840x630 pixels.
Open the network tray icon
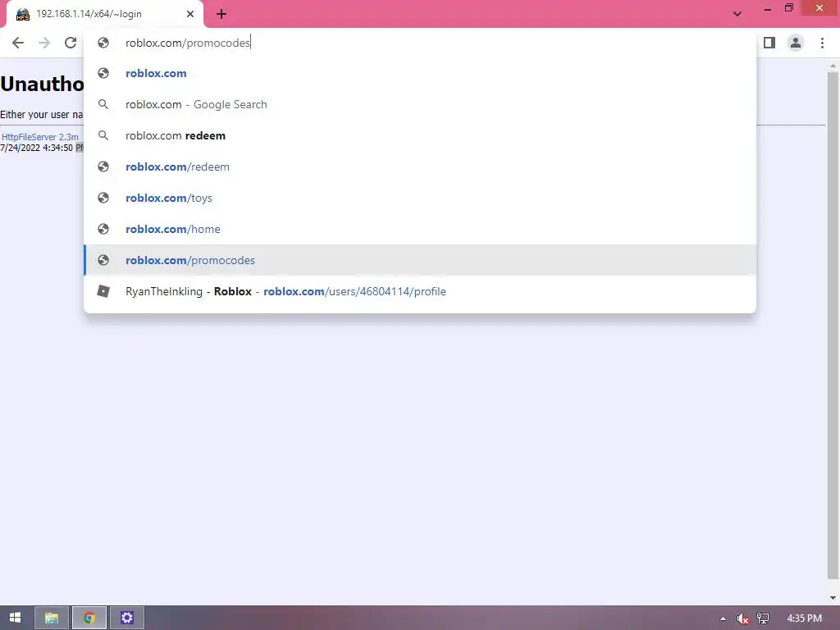pyautogui.click(x=763, y=619)
